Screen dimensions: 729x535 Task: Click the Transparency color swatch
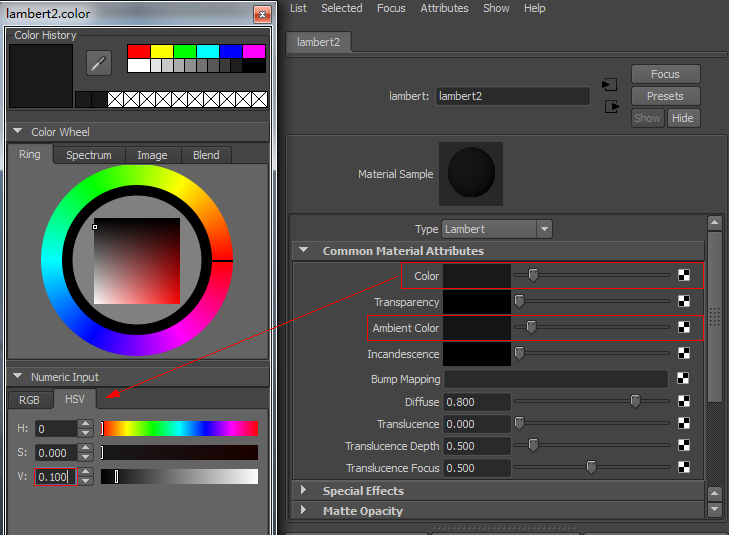tap(477, 302)
